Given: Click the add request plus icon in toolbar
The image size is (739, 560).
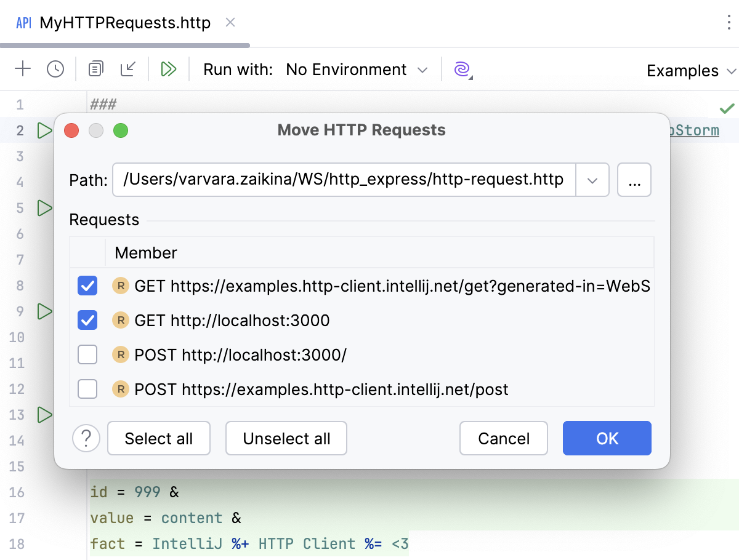Looking at the screenshot, I should click(23, 69).
